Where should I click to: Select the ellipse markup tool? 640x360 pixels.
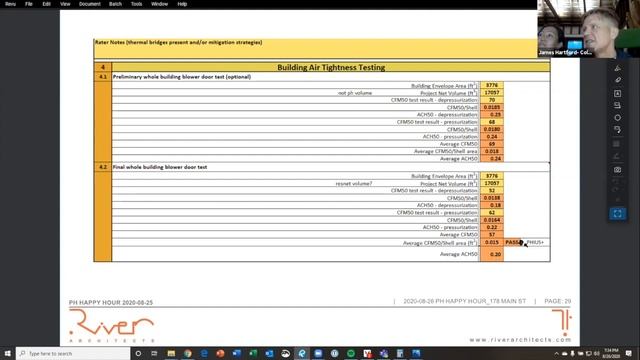pos(618,118)
